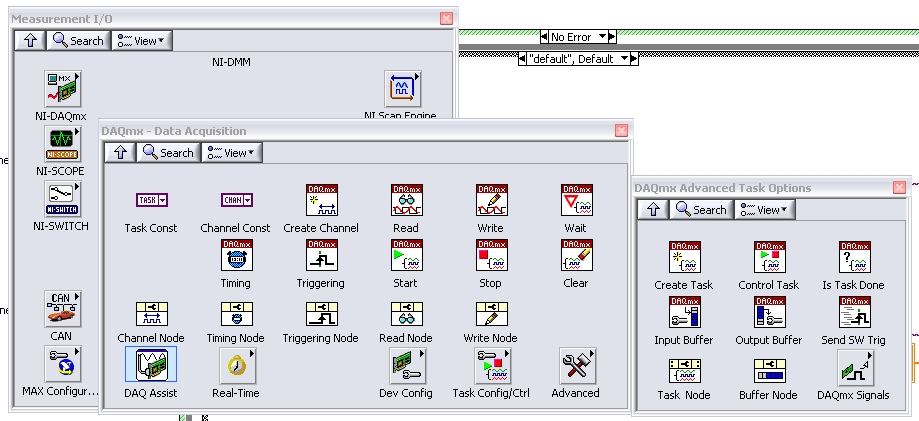
Task: Open the 'No Error' case selector dropdown
Action: pos(603,37)
